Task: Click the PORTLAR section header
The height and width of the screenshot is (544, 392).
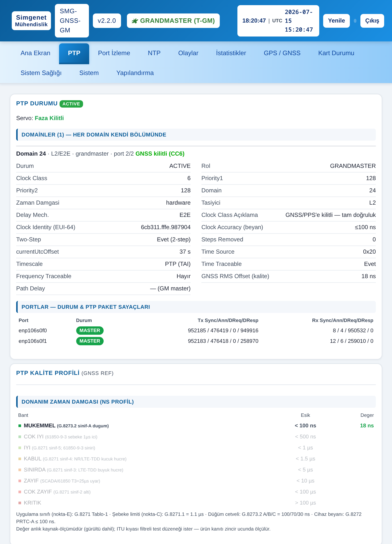Action: [196, 307]
